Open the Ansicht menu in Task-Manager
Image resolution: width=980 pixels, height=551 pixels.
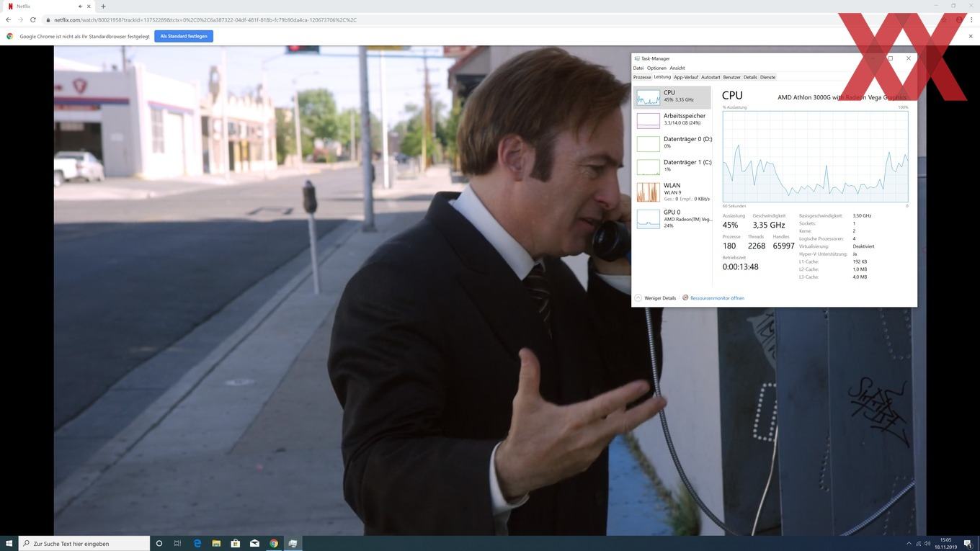pos(677,68)
